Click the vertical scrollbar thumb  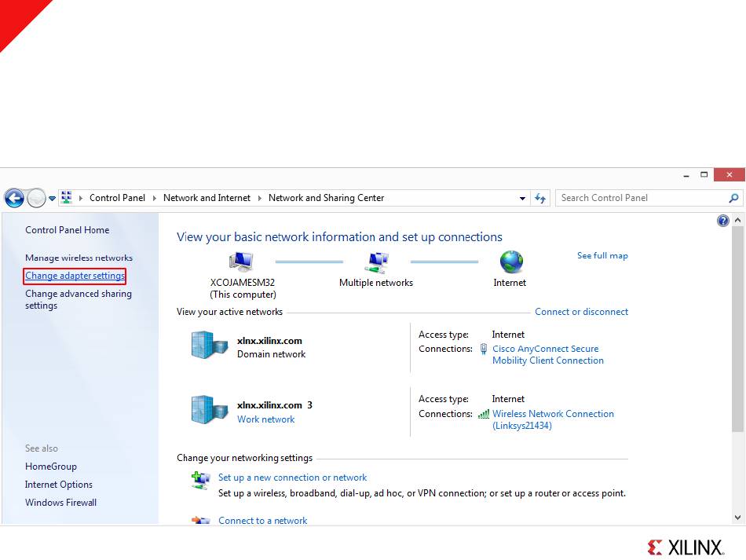click(x=737, y=330)
